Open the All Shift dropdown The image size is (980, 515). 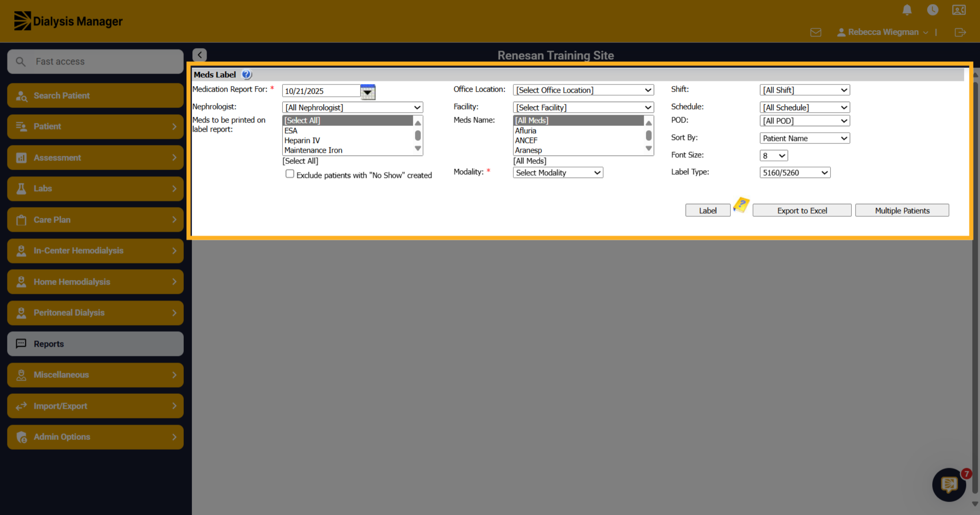pos(804,90)
